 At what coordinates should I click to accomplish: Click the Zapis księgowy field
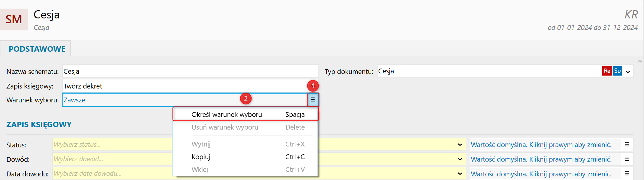[x=184, y=86]
